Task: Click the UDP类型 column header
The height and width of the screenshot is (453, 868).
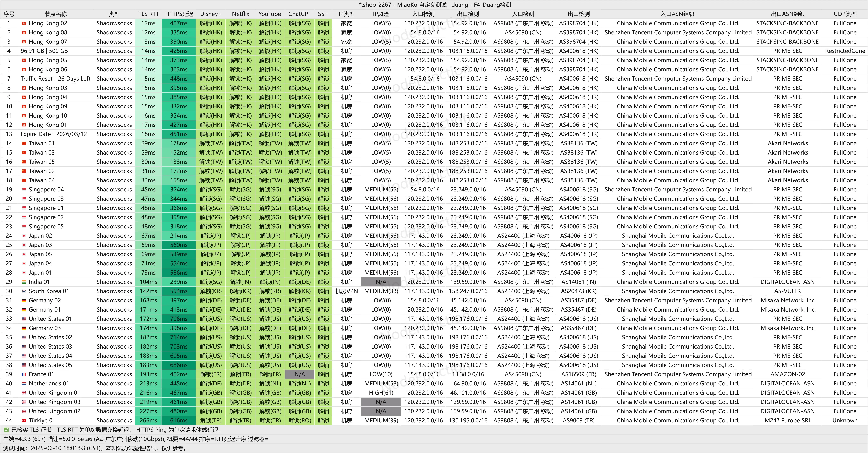Action: pyautogui.click(x=845, y=14)
